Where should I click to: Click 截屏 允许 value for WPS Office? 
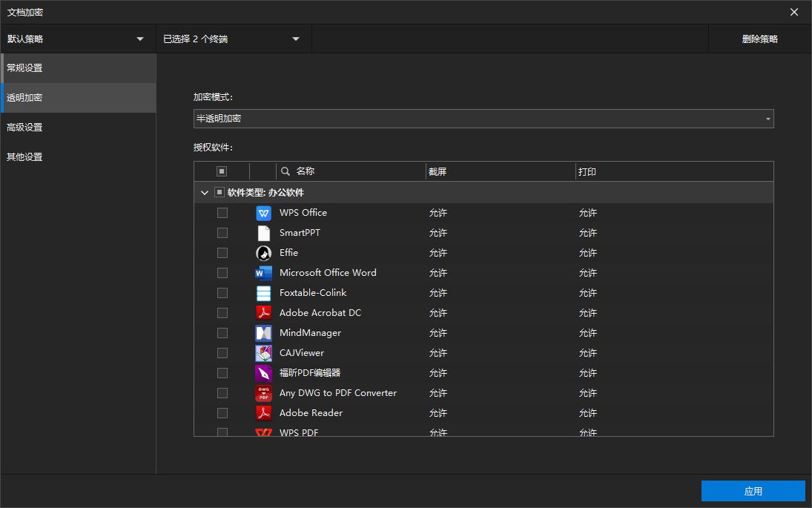point(438,213)
